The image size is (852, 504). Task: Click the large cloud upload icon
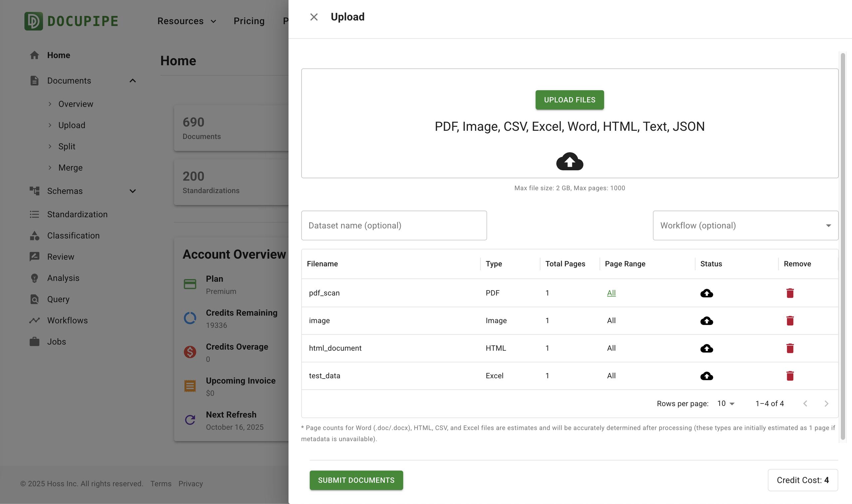(x=569, y=161)
